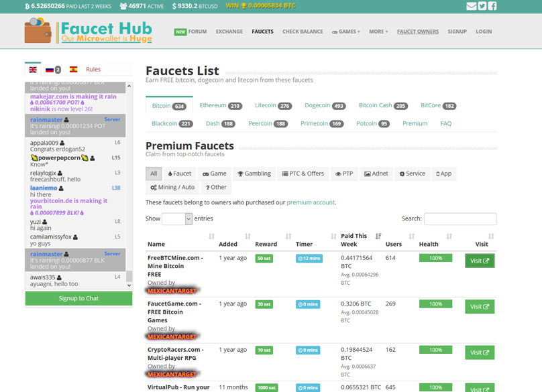This screenshot has height=392, width=542.
Task: Sort table by Timer column arrows
Action: pyautogui.click(x=333, y=237)
